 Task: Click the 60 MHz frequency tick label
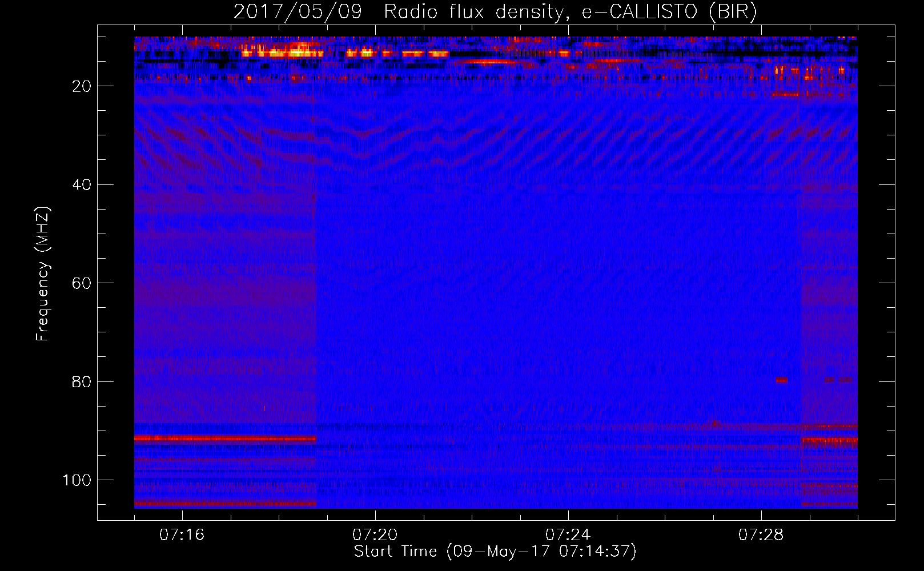point(82,283)
